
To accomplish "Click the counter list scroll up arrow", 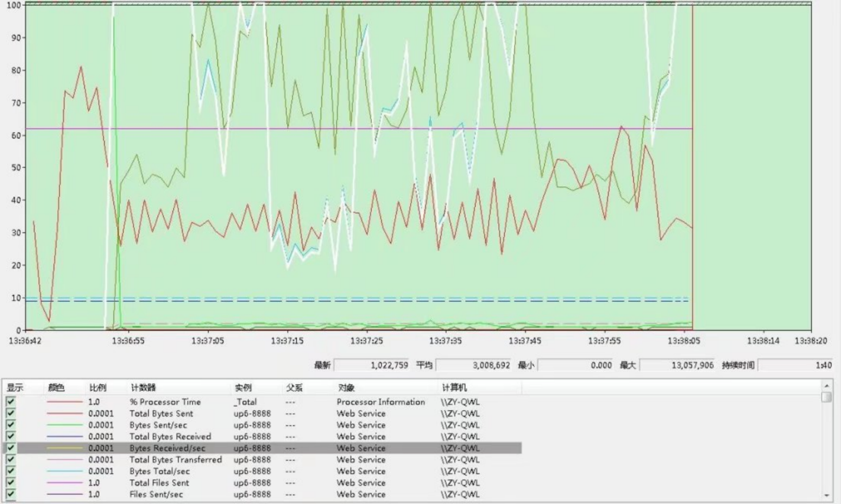I will pyautogui.click(x=826, y=386).
